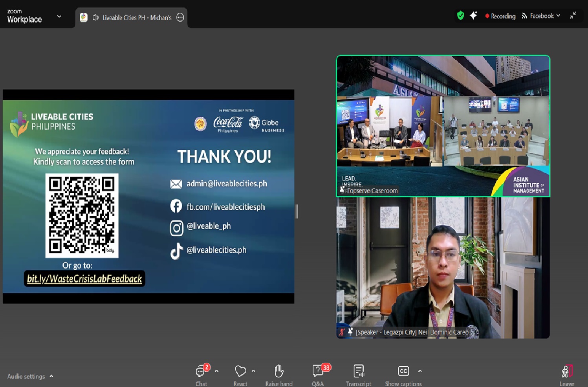Expand the Chat options caret
Image resolution: width=588 pixels, height=387 pixels.
216,371
